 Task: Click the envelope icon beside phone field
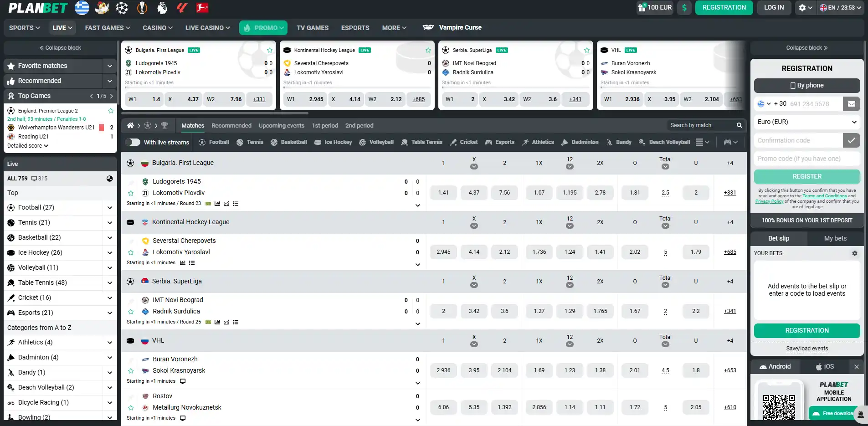click(x=852, y=104)
